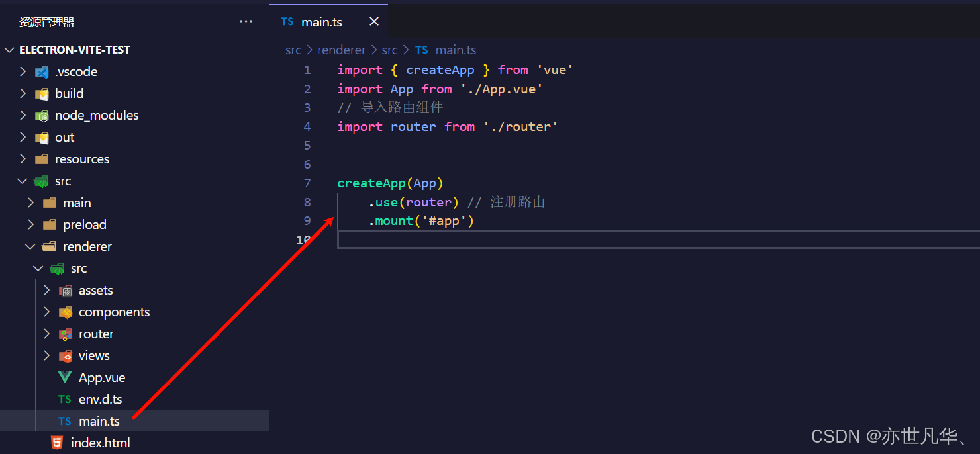
Task: Open the explorer more actions ellipsis
Action: (x=246, y=22)
